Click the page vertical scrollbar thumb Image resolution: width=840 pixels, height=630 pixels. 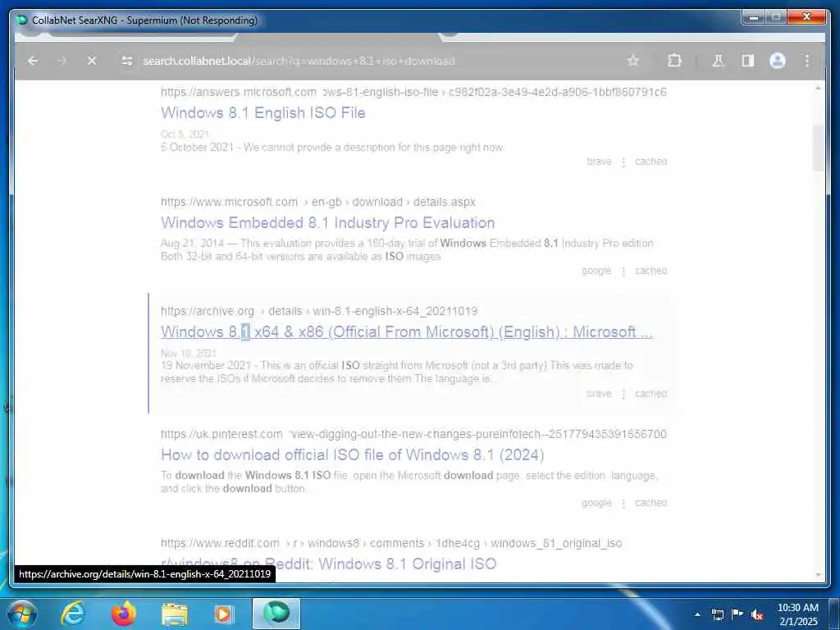[x=818, y=148]
